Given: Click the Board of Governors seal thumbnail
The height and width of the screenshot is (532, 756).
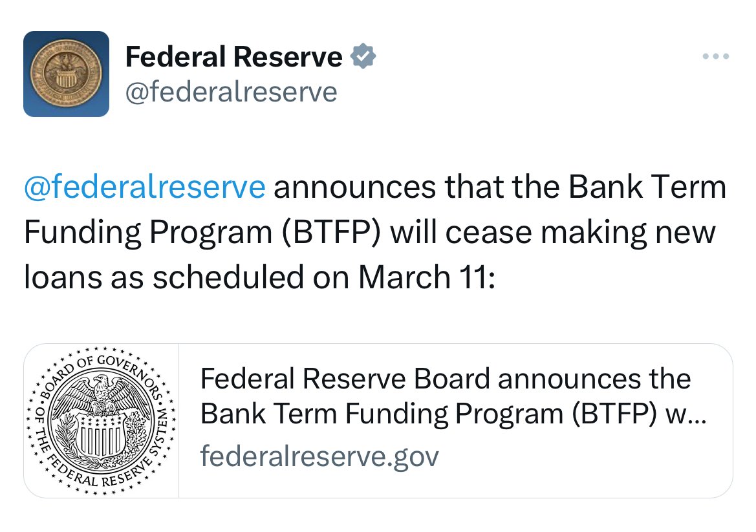Looking at the screenshot, I should click(x=101, y=420).
